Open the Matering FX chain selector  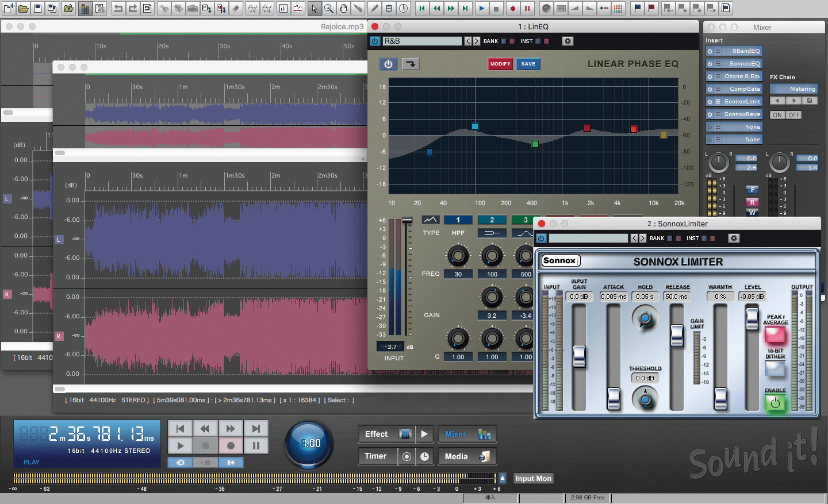[x=793, y=89]
